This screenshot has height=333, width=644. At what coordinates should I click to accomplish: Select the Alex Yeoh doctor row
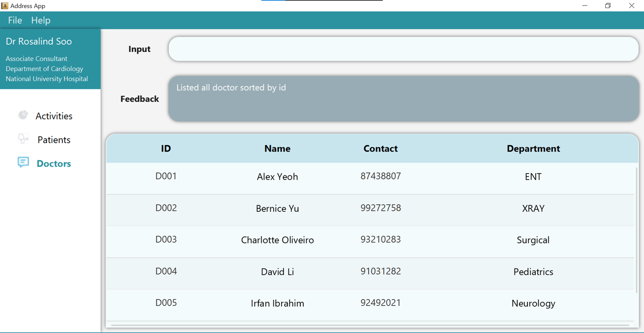[277, 177]
